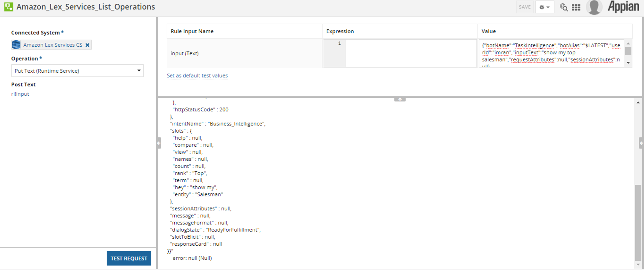Click the "entity" : "Salesman" line
Image resolution: width=644 pixels, height=272 pixels.
[x=198, y=194]
